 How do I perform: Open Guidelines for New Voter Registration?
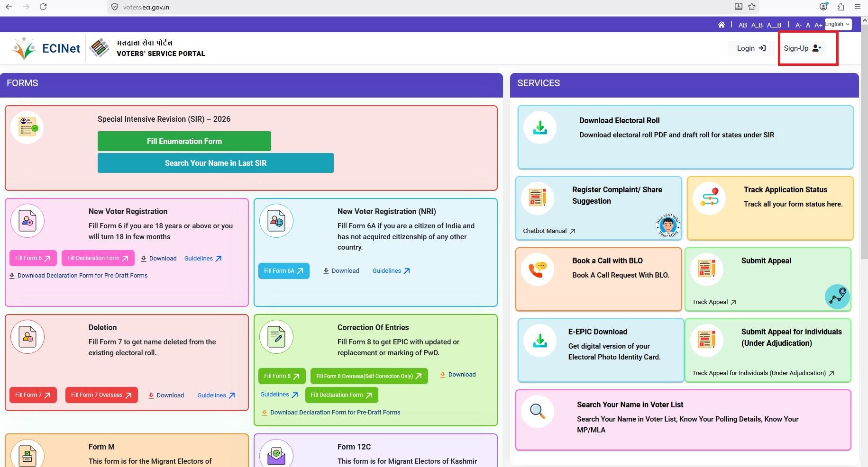click(x=203, y=259)
